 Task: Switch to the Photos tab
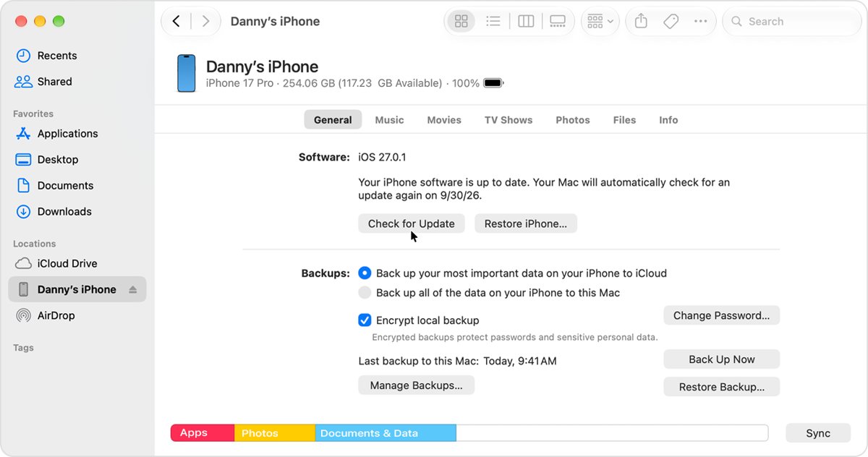click(x=573, y=120)
